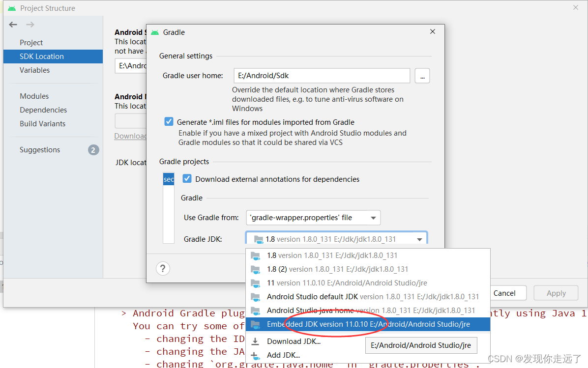Image resolution: width=588 pixels, height=368 pixels.
Task: Click folder icon of the Embedded JDK entry
Action: point(255,325)
